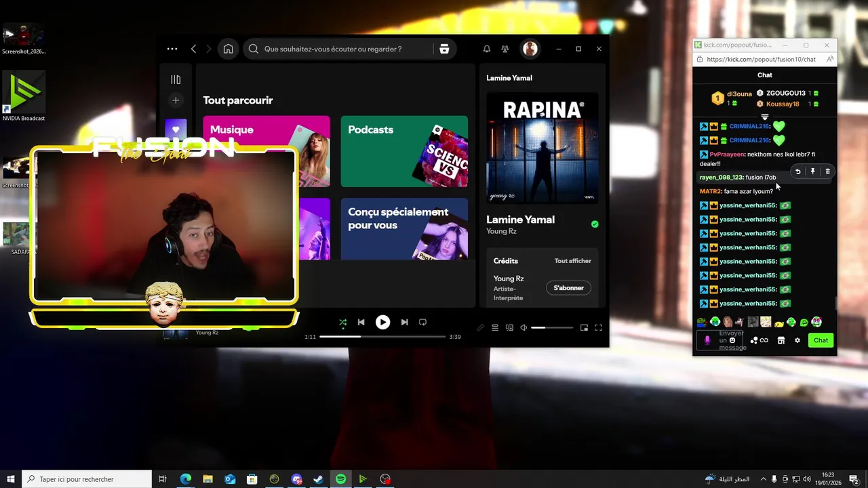This screenshot has width=868, height=488.
Task: Go back in Spotify navigation
Action: 194,49
